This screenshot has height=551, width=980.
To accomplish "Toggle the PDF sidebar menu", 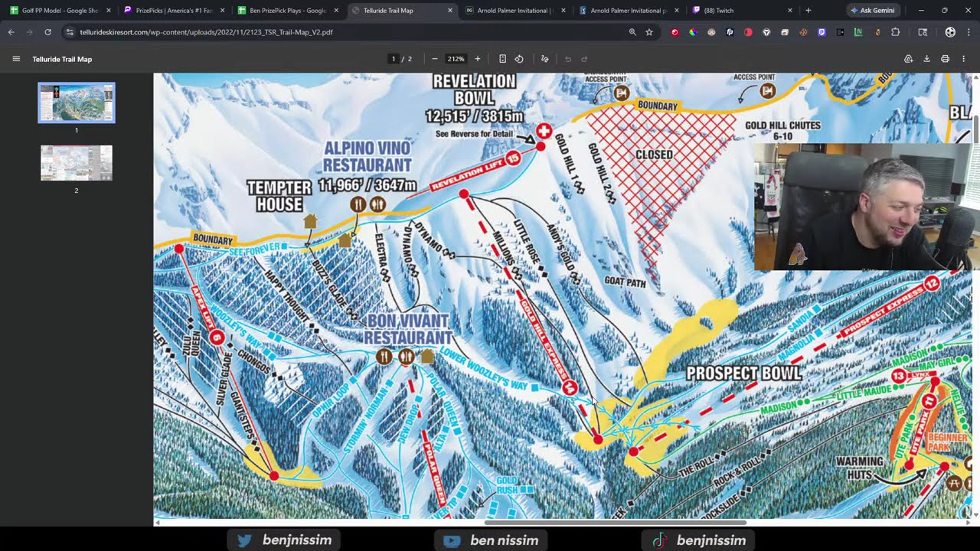I will point(16,59).
